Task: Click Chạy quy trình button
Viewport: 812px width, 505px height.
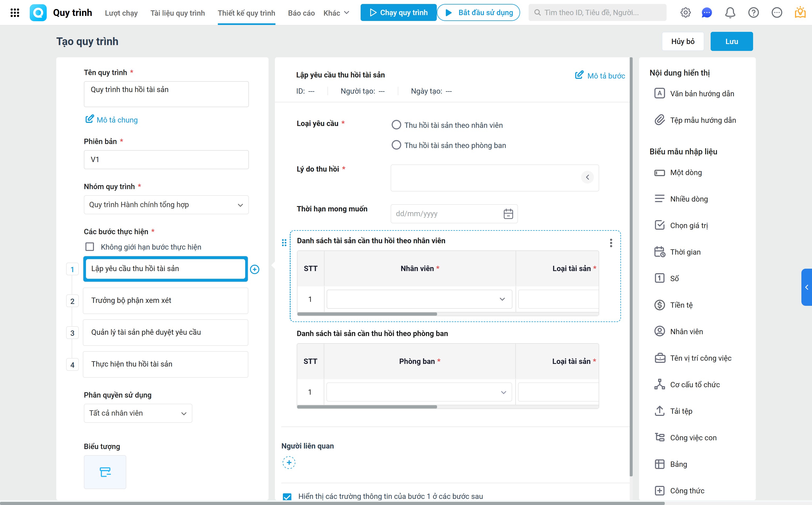Action: pos(398,13)
